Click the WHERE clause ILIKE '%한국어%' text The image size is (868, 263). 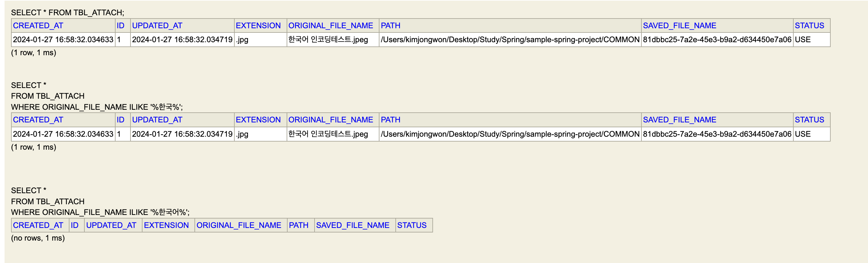pyautogui.click(x=100, y=212)
